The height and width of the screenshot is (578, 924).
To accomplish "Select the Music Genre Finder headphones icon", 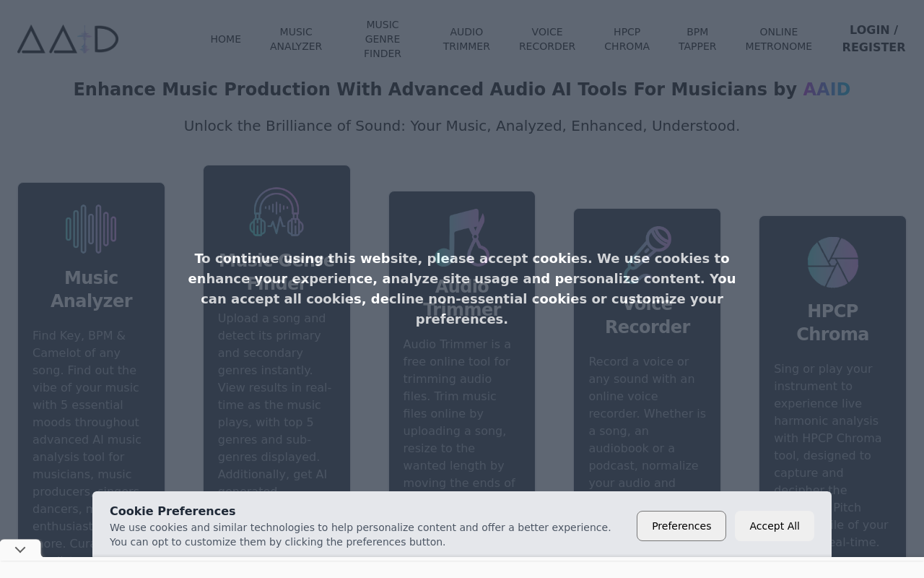I will pyautogui.click(x=276, y=212).
